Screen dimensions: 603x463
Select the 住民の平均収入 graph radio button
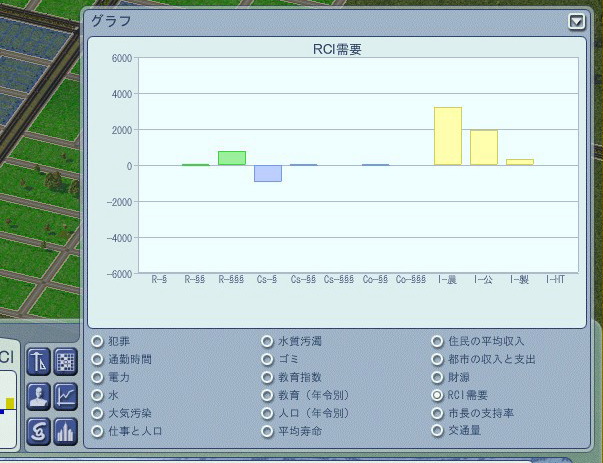pos(437,341)
